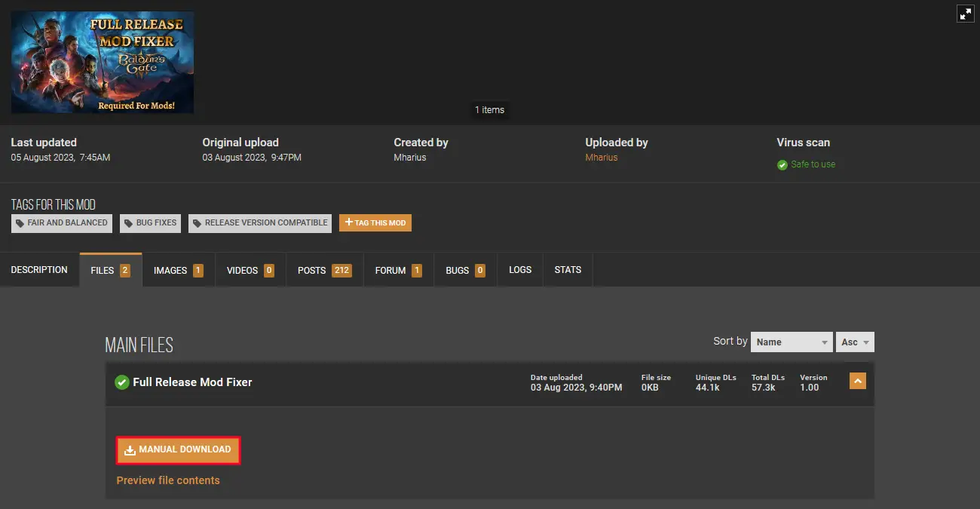Click the Created by 'Mharius' text
980x509 pixels.
[410, 158]
